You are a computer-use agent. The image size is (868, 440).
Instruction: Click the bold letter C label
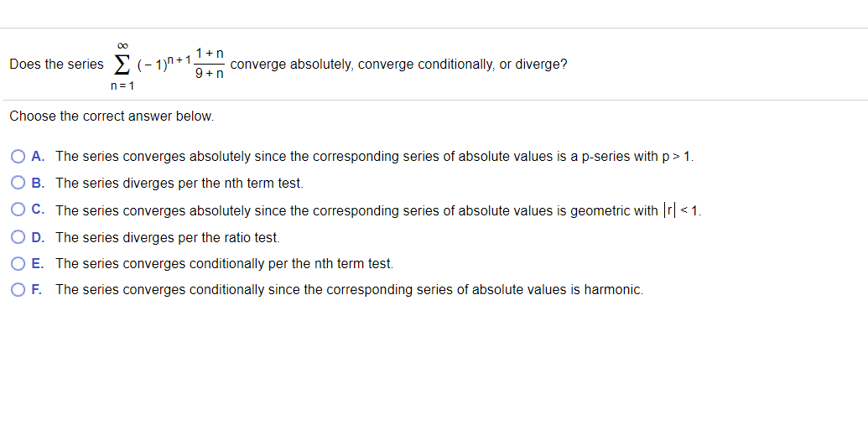(39, 210)
